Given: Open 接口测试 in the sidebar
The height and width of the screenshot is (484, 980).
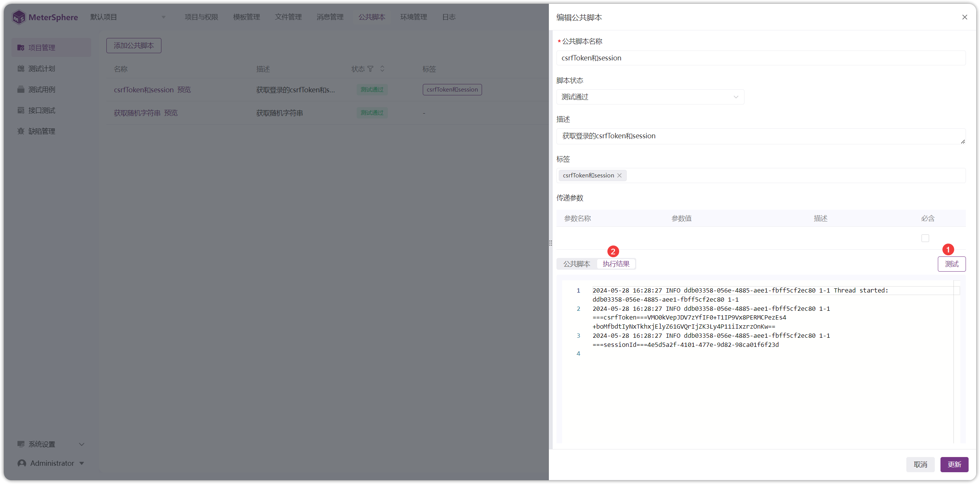Looking at the screenshot, I should pyautogui.click(x=51, y=110).
